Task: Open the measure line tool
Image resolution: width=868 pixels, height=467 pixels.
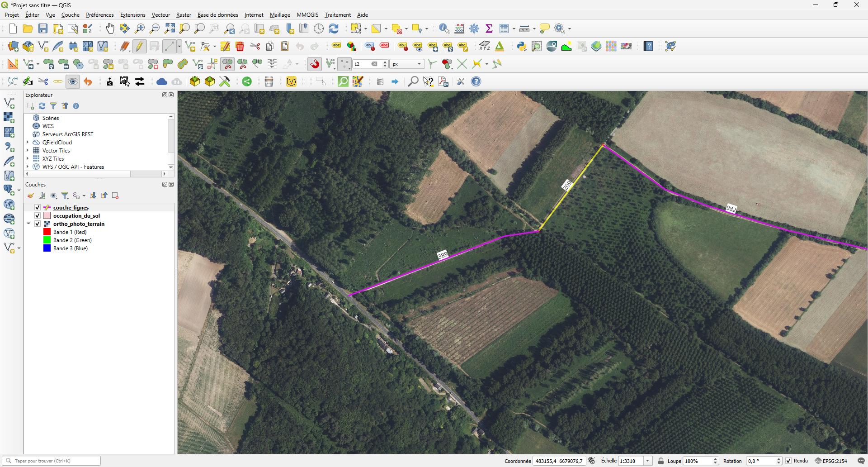Action: [x=524, y=28]
